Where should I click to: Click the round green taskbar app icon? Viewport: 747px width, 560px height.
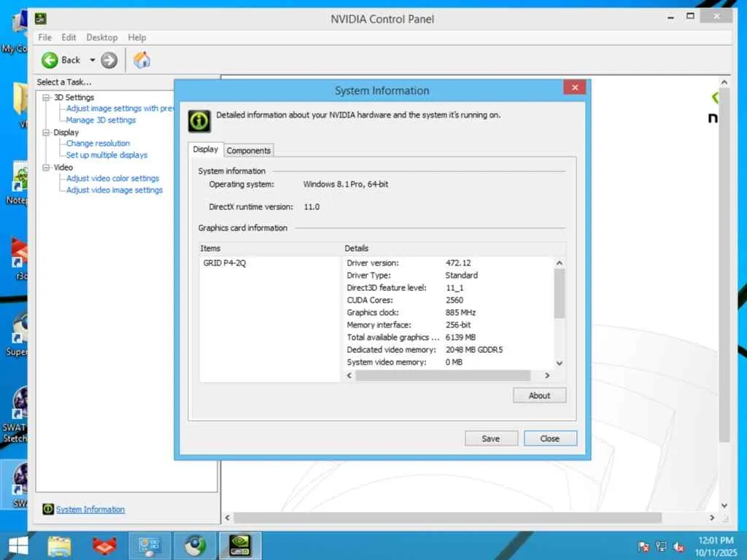195,545
